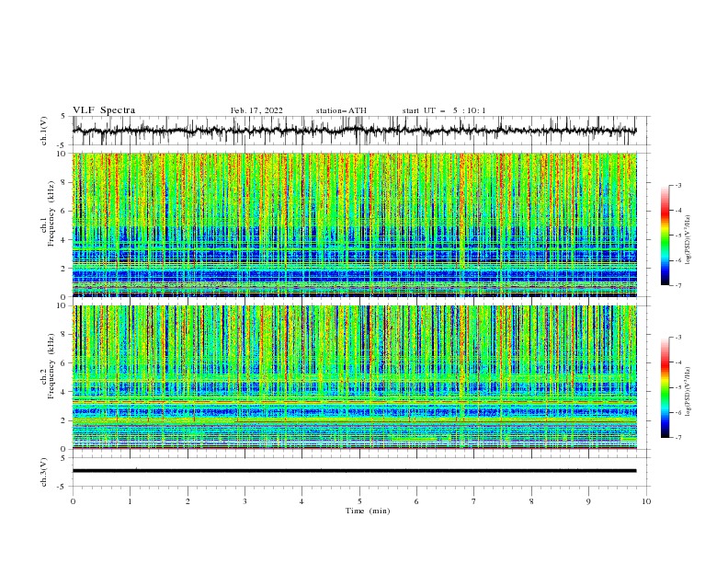Click the 'start UT = 5 :10: 1' text
The height and width of the screenshot is (563, 728).
click(444, 110)
